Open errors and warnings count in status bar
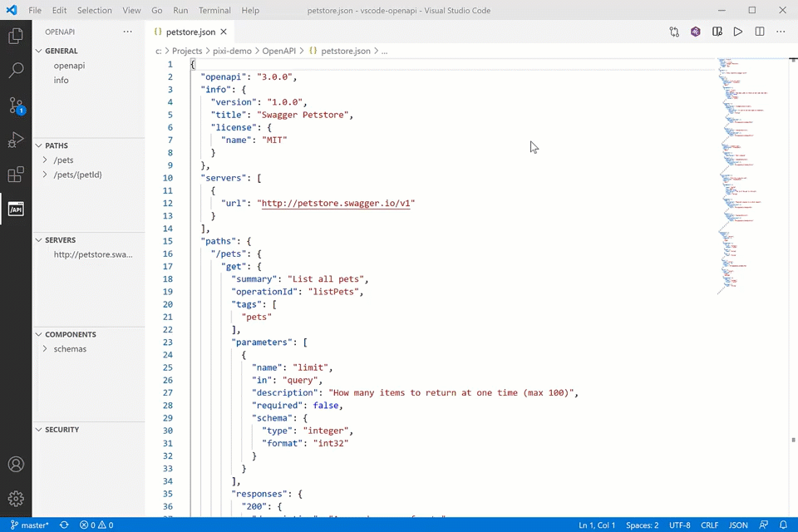This screenshot has width=798, height=532. (x=96, y=525)
